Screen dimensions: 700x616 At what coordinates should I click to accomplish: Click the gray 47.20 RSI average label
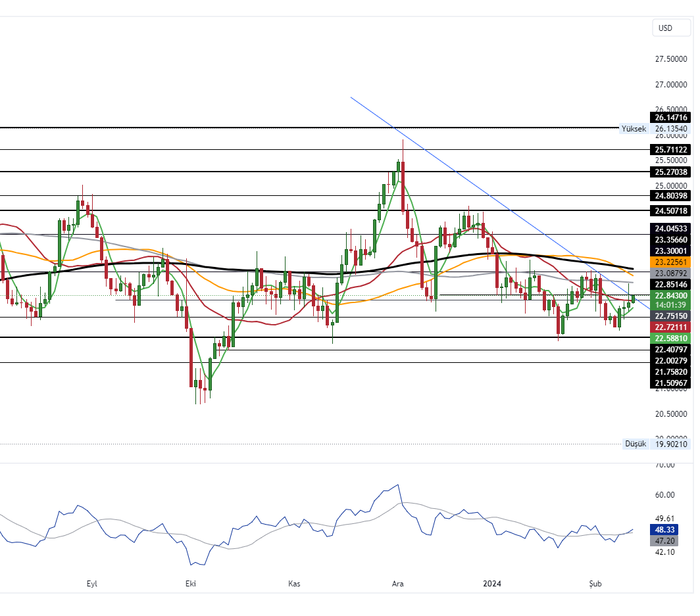point(662,540)
